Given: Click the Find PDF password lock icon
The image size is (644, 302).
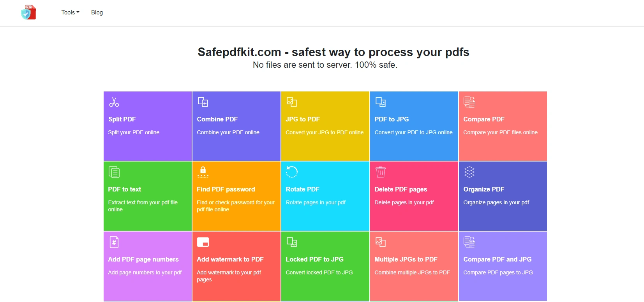Looking at the screenshot, I should pyautogui.click(x=203, y=172).
